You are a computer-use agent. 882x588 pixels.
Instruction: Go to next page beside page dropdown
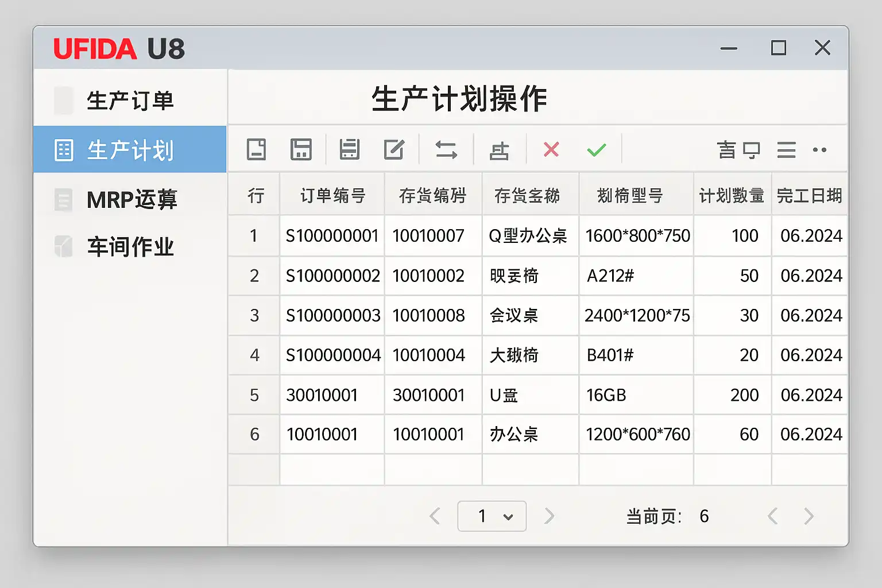550,516
